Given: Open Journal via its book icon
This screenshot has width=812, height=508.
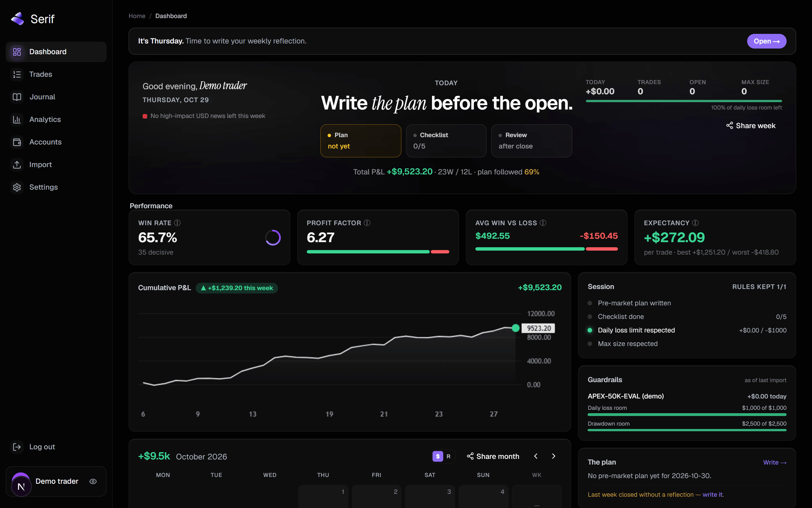Looking at the screenshot, I should [x=17, y=97].
